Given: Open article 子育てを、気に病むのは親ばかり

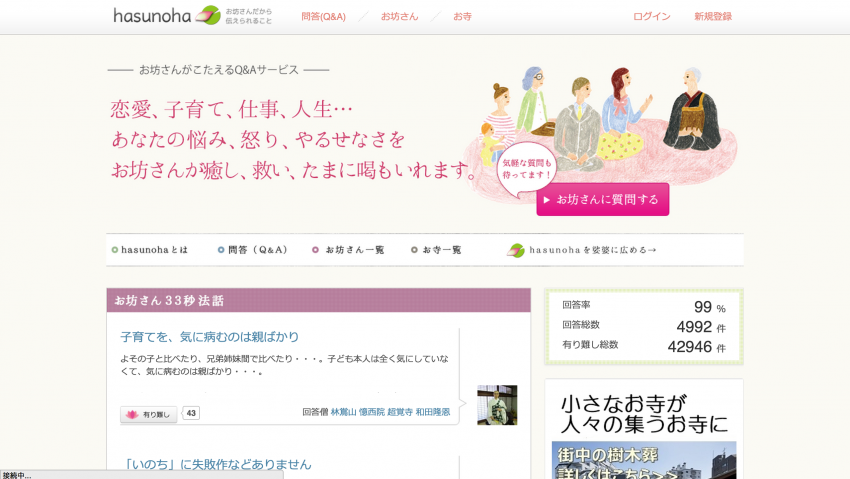Looking at the screenshot, I should [210, 337].
